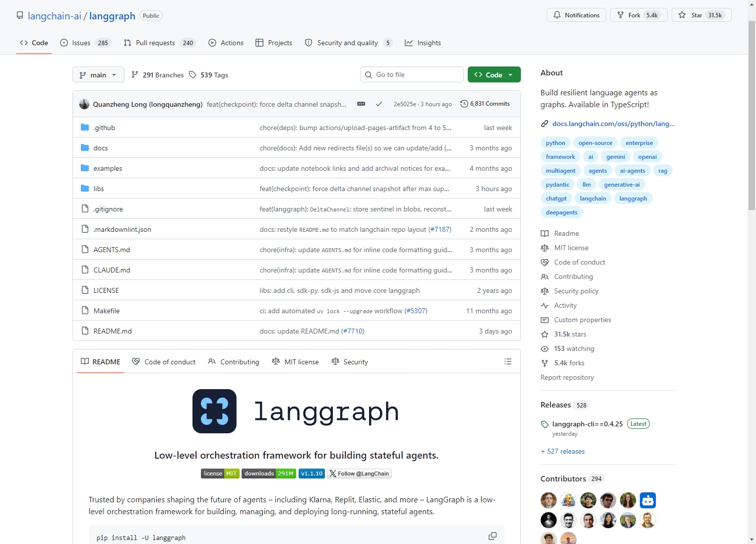
Task: View the 539 Tags link
Action: (x=208, y=75)
